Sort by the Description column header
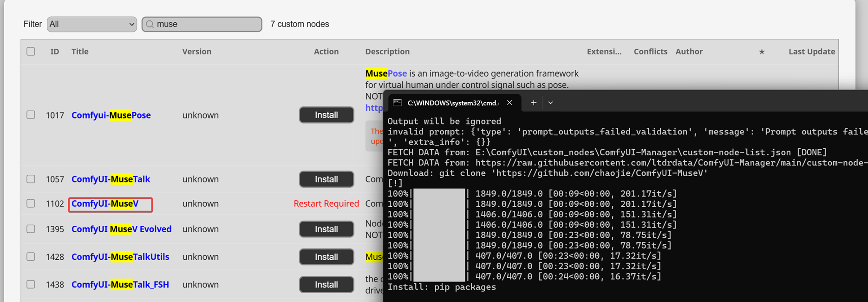Viewport: 868px width, 302px height. pyautogui.click(x=387, y=52)
